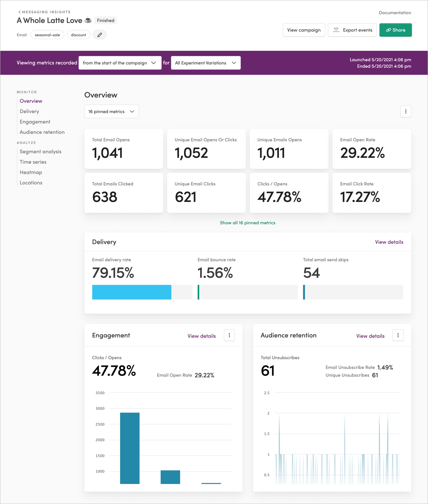
Task: Click the coffee emoji next to campaign title
Action: click(87, 20)
